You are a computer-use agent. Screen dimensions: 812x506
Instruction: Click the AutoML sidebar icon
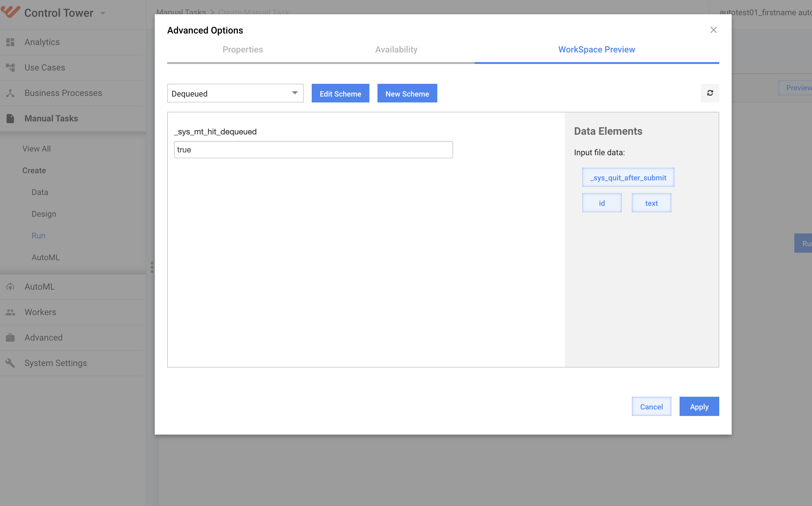point(10,287)
